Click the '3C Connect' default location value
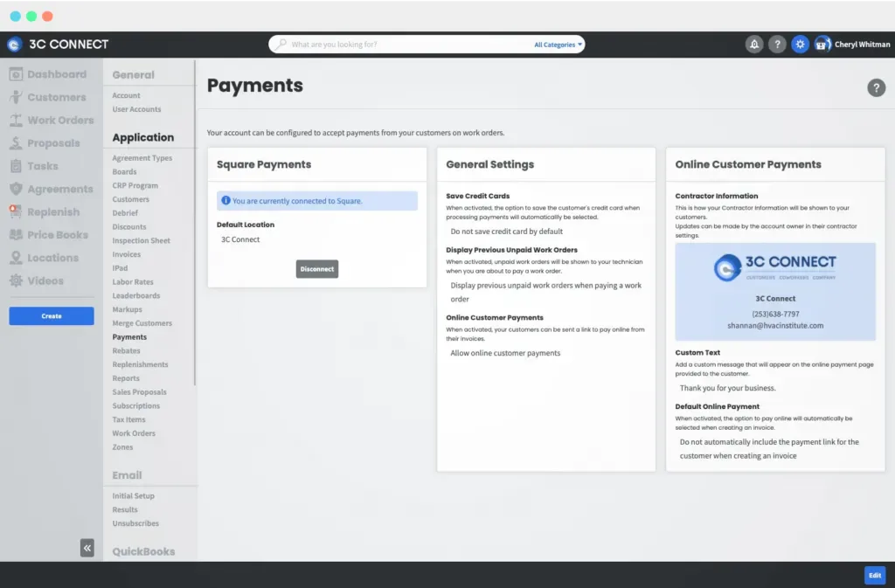 (240, 239)
